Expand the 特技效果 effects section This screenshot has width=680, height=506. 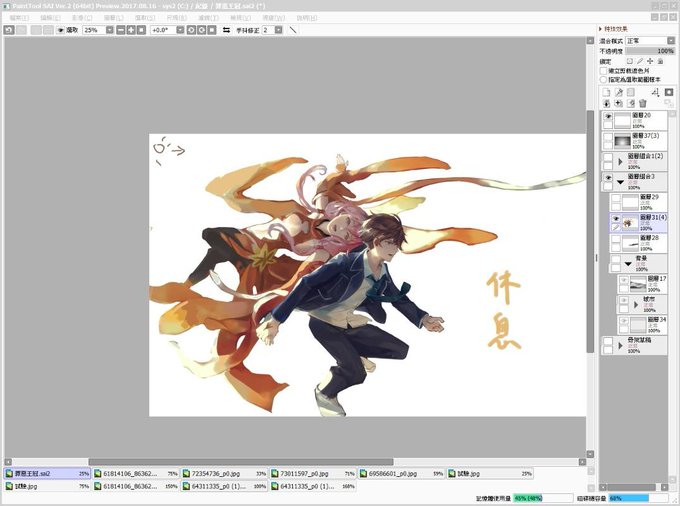[x=601, y=29]
